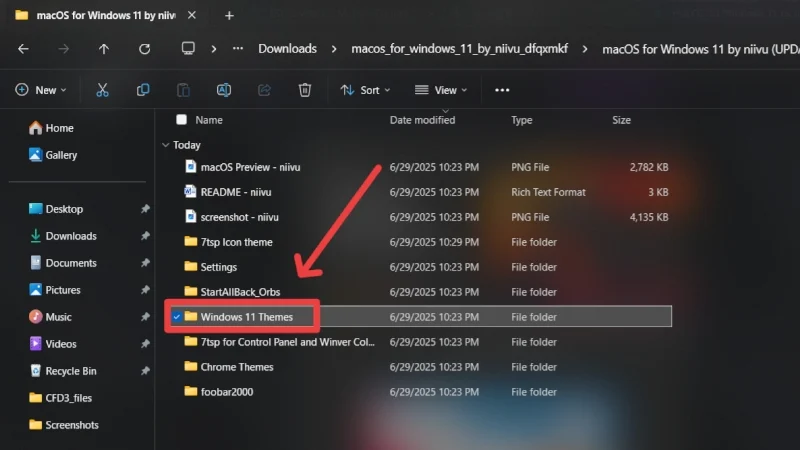Open Screenshots folder in the sidebar
Screen dimensions: 800x450
click(63, 425)
